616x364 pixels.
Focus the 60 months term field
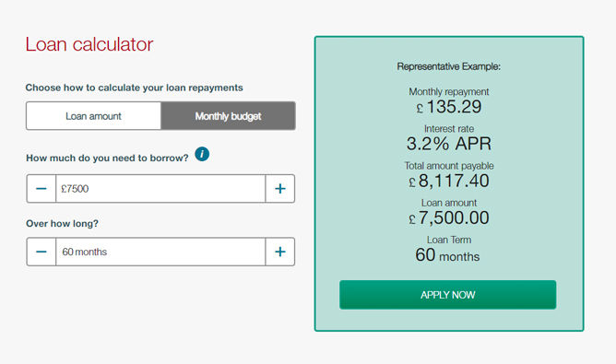[160, 252]
